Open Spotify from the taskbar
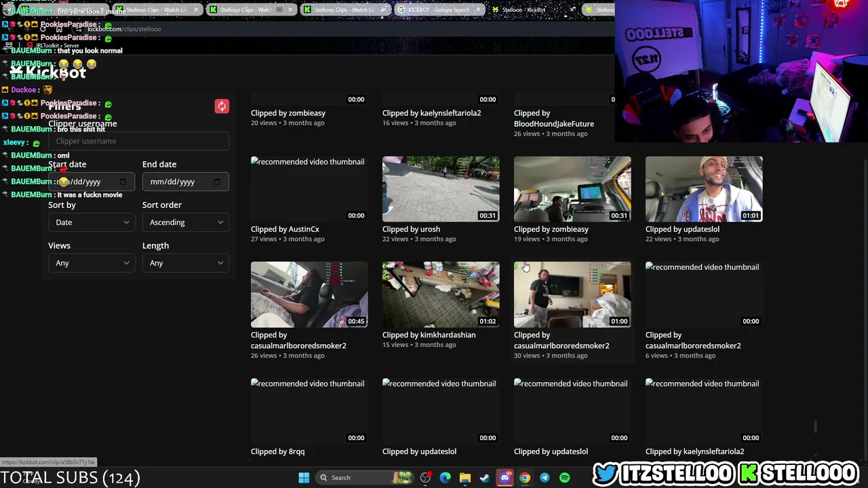 [564, 478]
